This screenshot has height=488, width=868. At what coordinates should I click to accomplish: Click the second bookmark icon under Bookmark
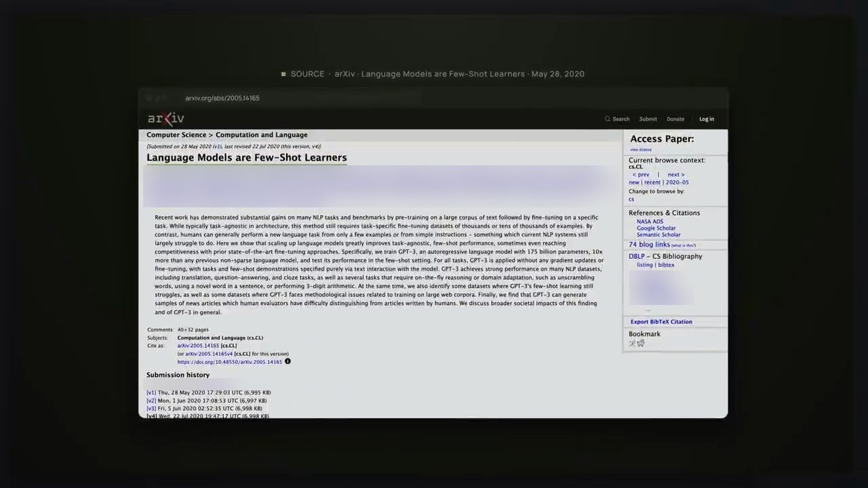641,343
